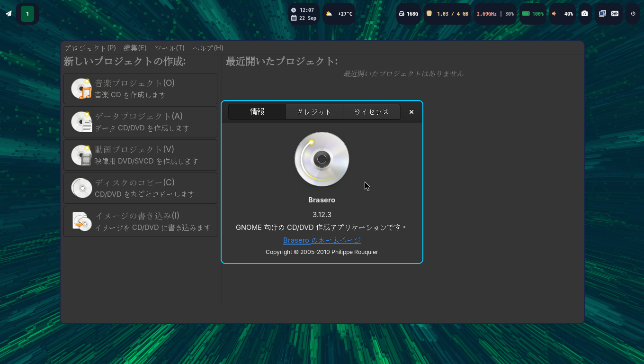This screenshot has width=644, height=364.
Task: Switch to the 情報 tab
Action: click(x=257, y=112)
